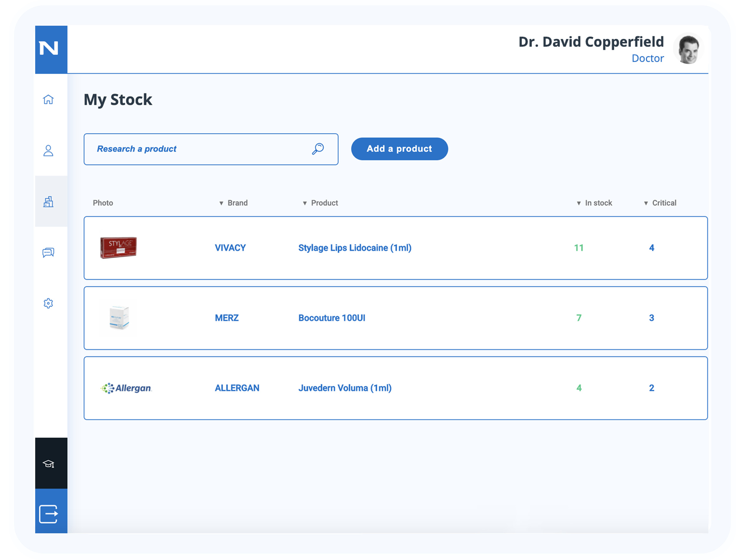Open the patient profile person icon

tap(48, 151)
